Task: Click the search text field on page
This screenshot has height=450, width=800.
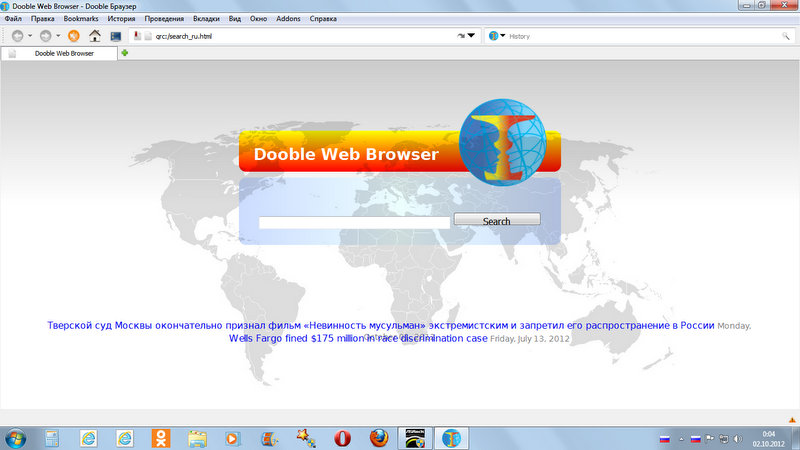Action: click(x=354, y=222)
